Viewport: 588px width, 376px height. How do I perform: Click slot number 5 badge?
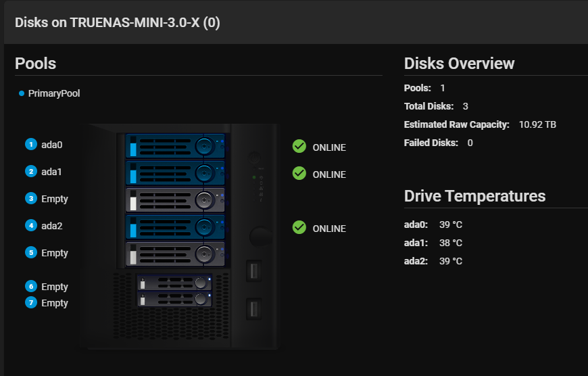[31, 252]
